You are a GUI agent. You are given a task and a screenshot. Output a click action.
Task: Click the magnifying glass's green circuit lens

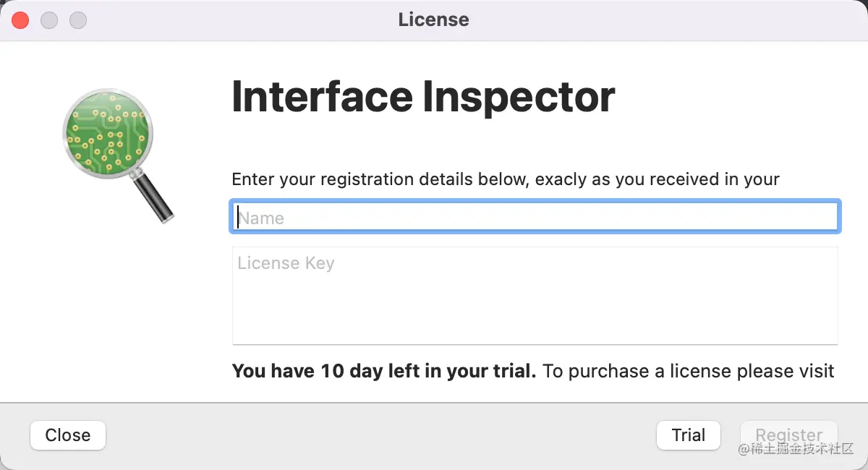107,133
